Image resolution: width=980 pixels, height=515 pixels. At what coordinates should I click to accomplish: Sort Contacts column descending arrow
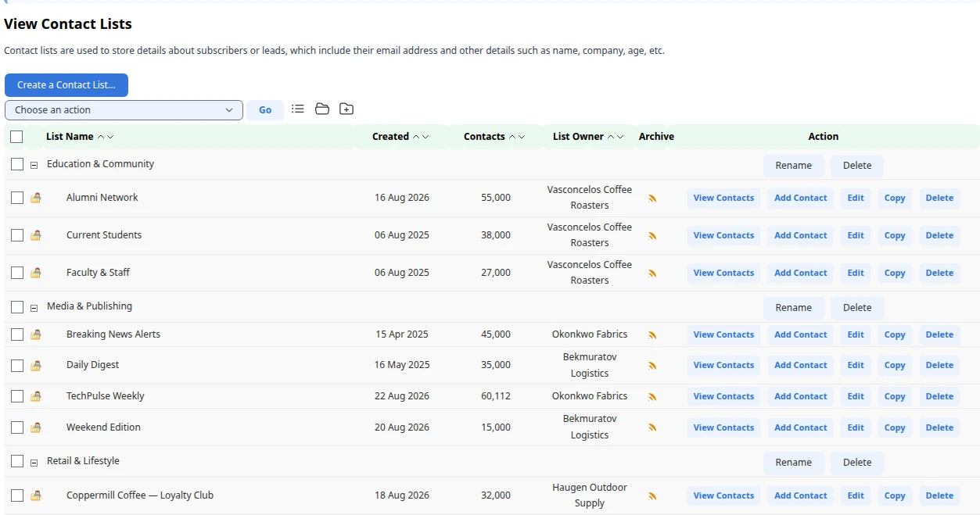(x=522, y=137)
